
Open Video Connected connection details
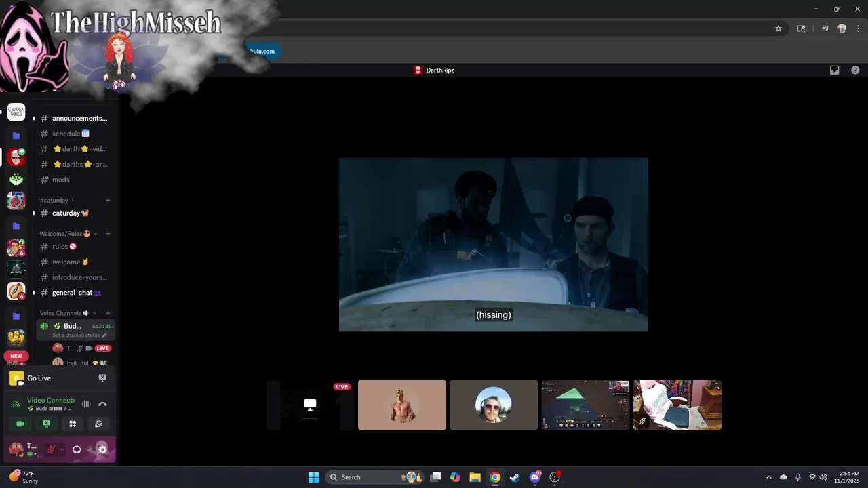point(51,401)
